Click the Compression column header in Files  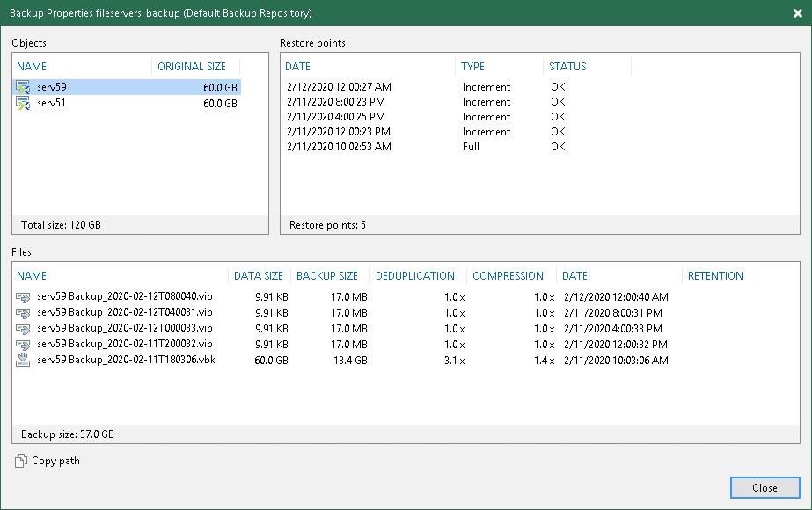[508, 276]
